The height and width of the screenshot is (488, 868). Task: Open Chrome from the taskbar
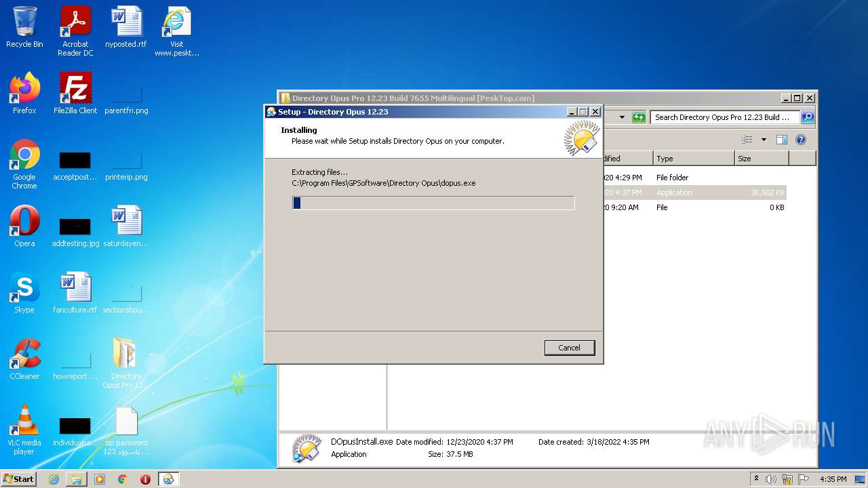coord(123,479)
